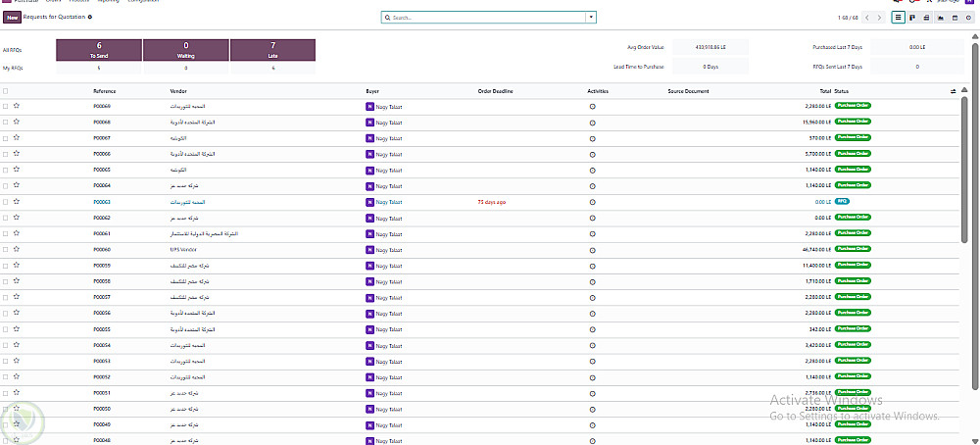Image resolution: width=980 pixels, height=445 pixels.
Task: Click the scroll-up arrow of the page scrollbar
Action: [975, 37]
